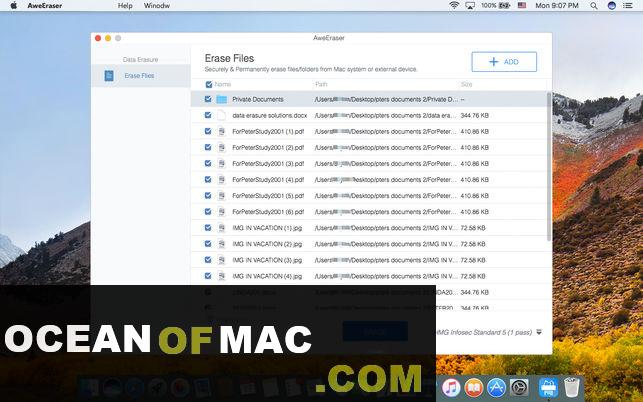Click the data erasure solutions.docx file icon

pos(221,115)
